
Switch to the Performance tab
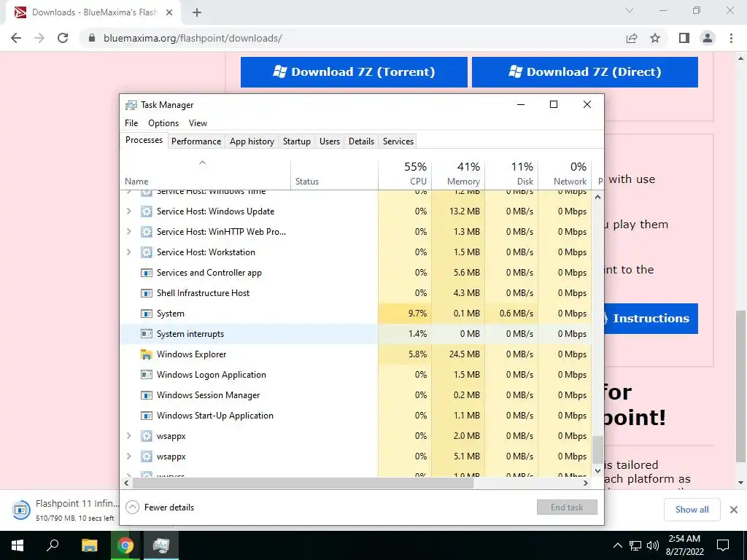click(x=196, y=141)
